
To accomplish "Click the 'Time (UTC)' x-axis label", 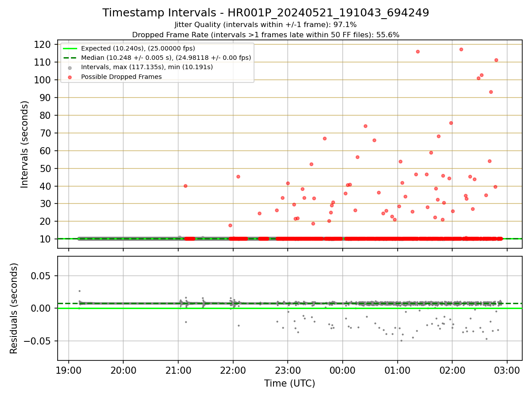I will coord(289,383).
